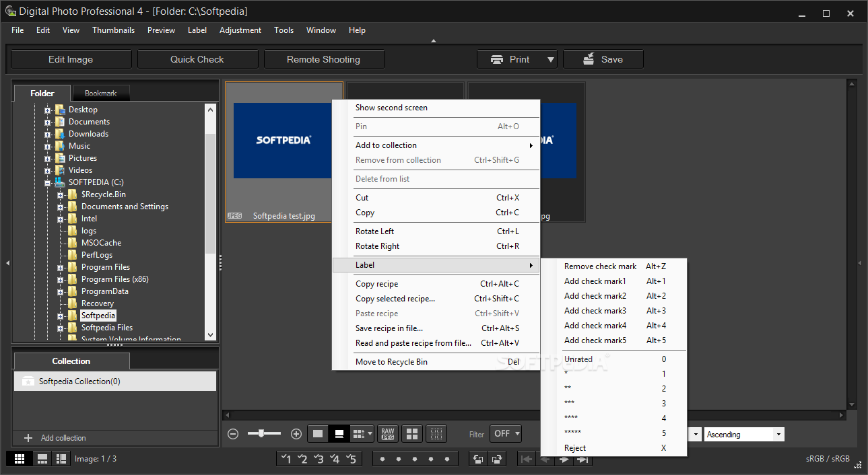Viewport: 868px width, 475px height.
Task: Apply check mark 3 in the bottom toolbar
Action: [x=319, y=459]
